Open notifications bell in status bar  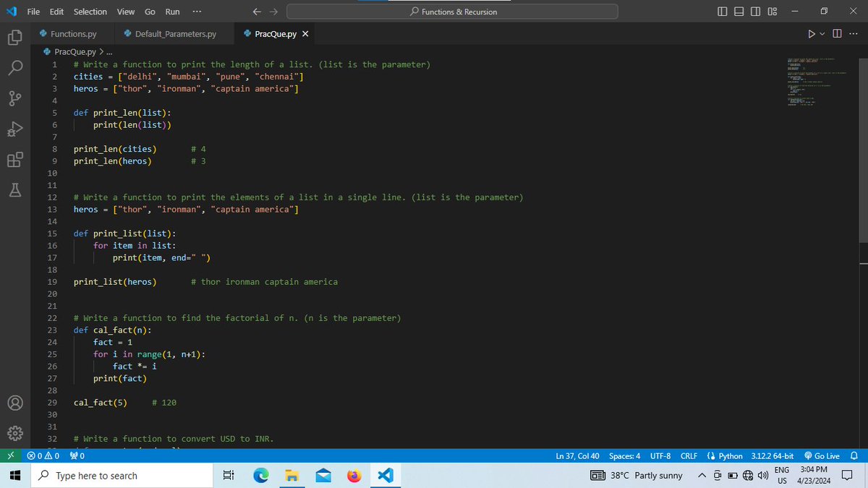854,456
